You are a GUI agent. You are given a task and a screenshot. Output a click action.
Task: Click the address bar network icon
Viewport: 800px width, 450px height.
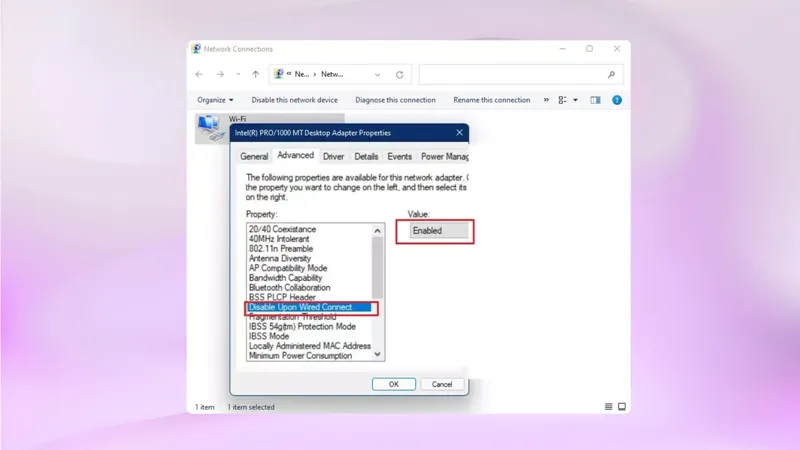(279, 74)
